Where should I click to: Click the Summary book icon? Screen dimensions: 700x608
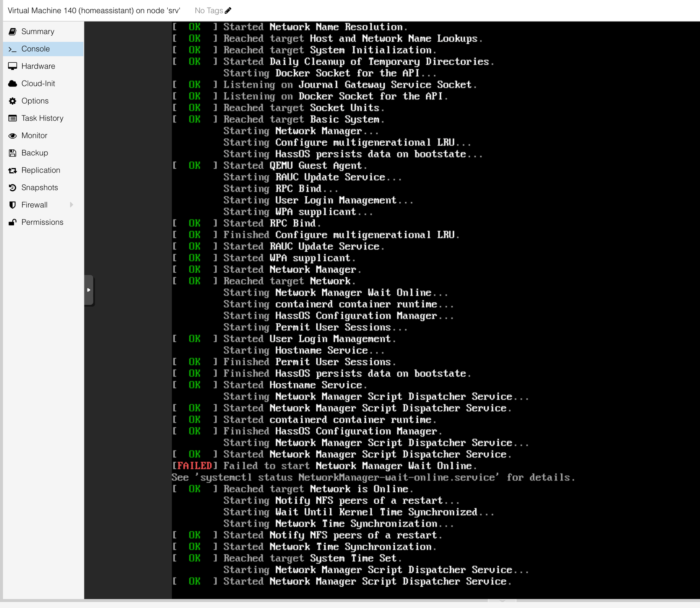pos(13,32)
